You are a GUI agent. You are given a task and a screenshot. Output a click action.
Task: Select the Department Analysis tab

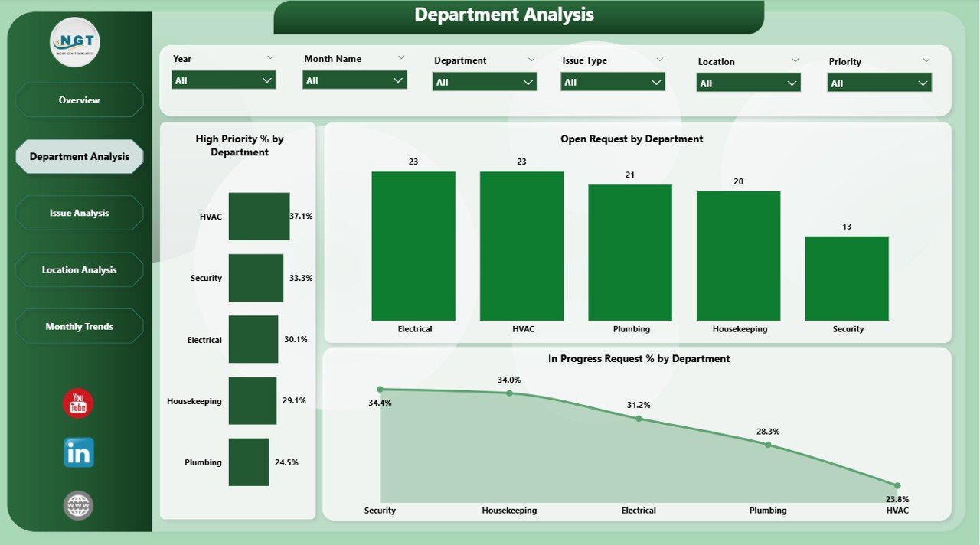pos(79,156)
